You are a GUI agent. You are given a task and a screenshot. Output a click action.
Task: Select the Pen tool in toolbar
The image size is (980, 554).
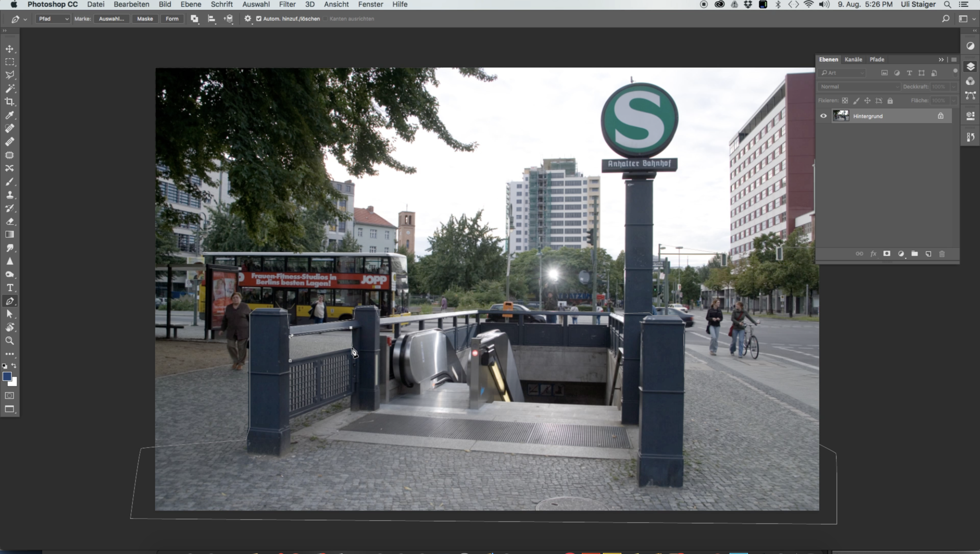(10, 301)
